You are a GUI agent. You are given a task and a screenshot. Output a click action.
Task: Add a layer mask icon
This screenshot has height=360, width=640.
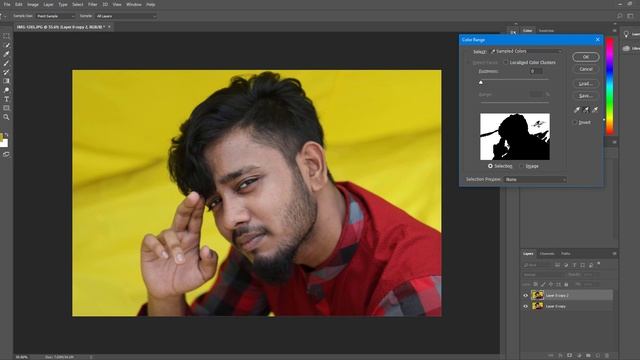569,356
